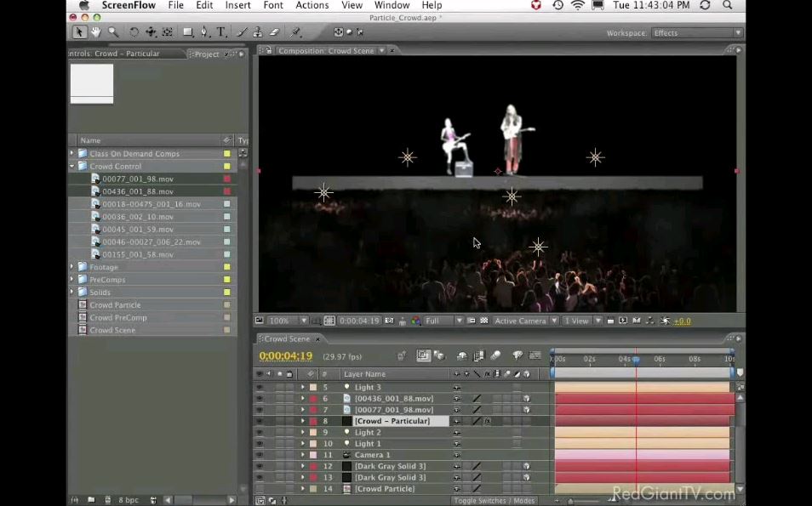The height and width of the screenshot is (506, 812).
Task: Select the Clone Stamp tool
Action: tap(257, 32)
